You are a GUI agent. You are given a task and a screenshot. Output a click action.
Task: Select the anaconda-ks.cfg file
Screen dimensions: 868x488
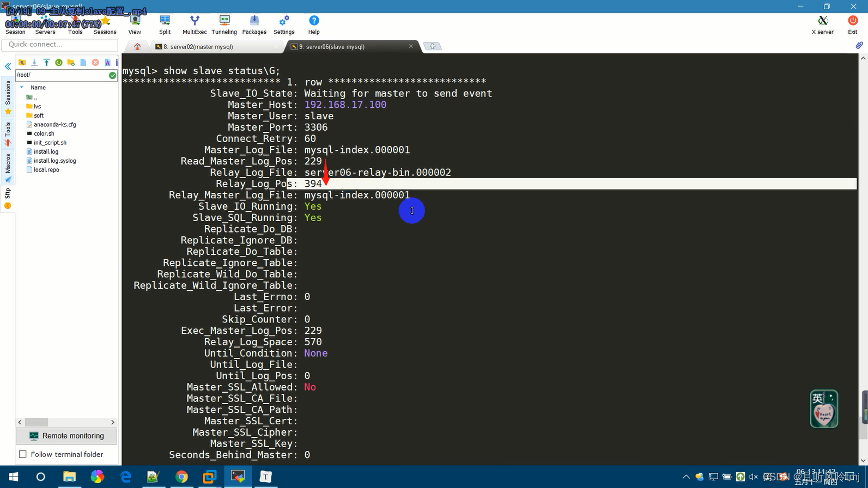tap(51, 125)
